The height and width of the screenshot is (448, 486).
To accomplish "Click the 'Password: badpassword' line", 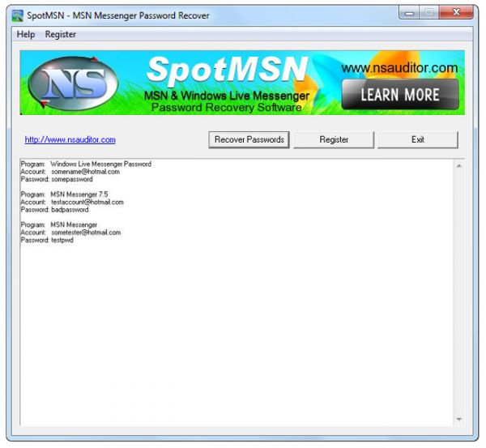I will [x=54, y=210].
